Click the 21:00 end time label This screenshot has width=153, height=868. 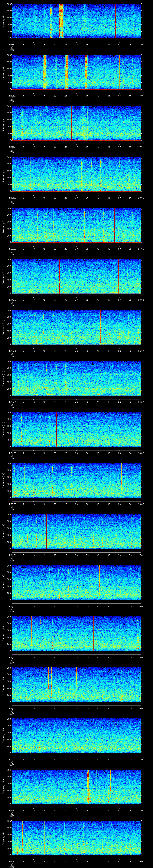141,249
